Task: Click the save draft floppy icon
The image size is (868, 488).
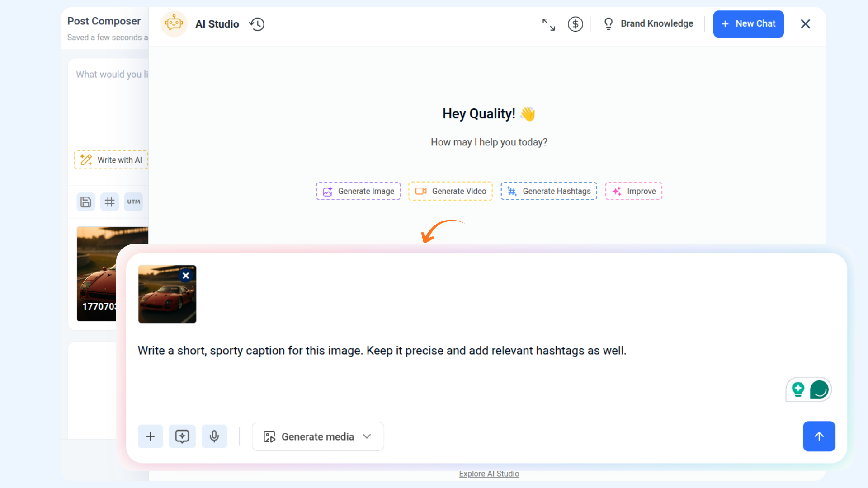Action: point(85,202)
